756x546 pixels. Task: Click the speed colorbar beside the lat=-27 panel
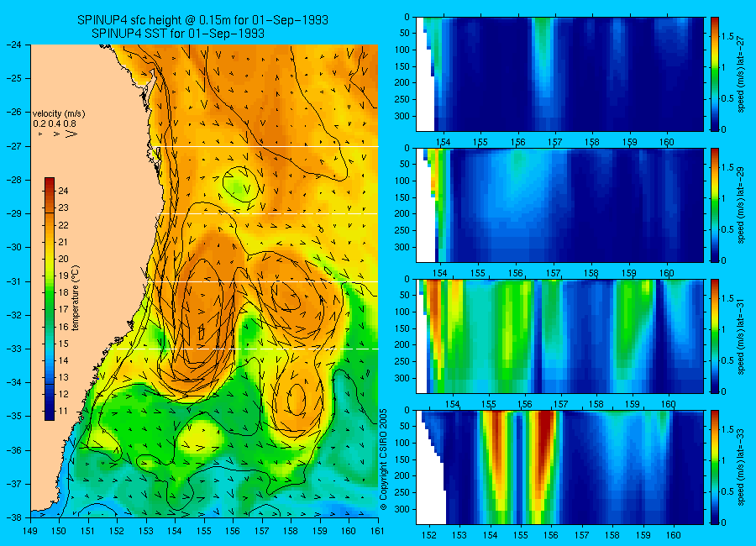pyautogui.click(x=715, y=74)
